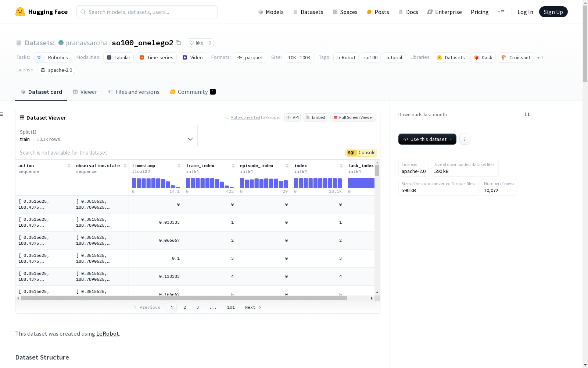Image resolution: width=588 pixels, height=368 pixels.
Task: Click the episode_index histogram bars
Action: tap(264, 183)
